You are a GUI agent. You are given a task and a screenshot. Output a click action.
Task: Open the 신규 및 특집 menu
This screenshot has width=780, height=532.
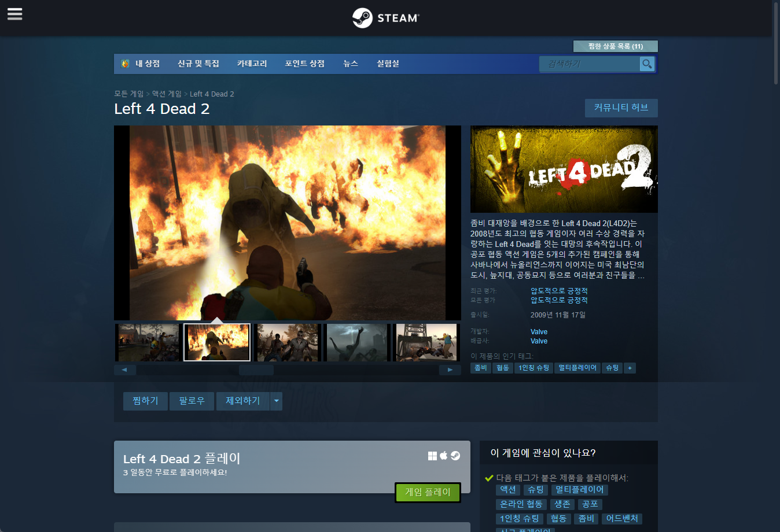click(x=198, y=64)
